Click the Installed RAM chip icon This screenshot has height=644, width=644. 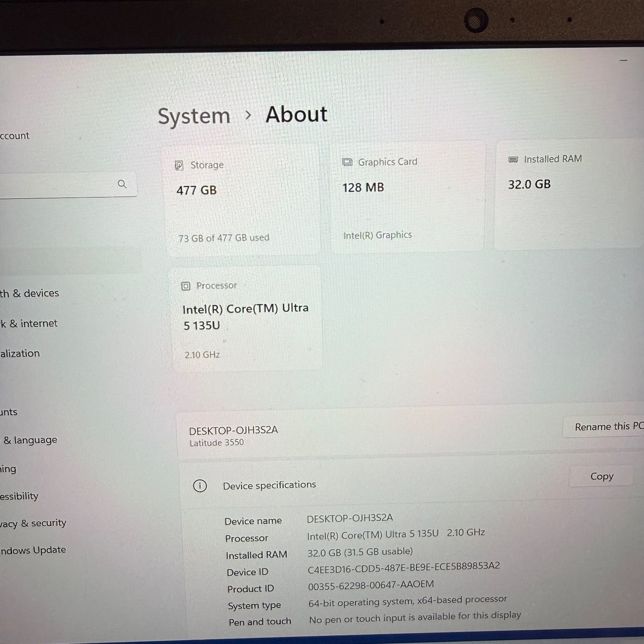513,160
